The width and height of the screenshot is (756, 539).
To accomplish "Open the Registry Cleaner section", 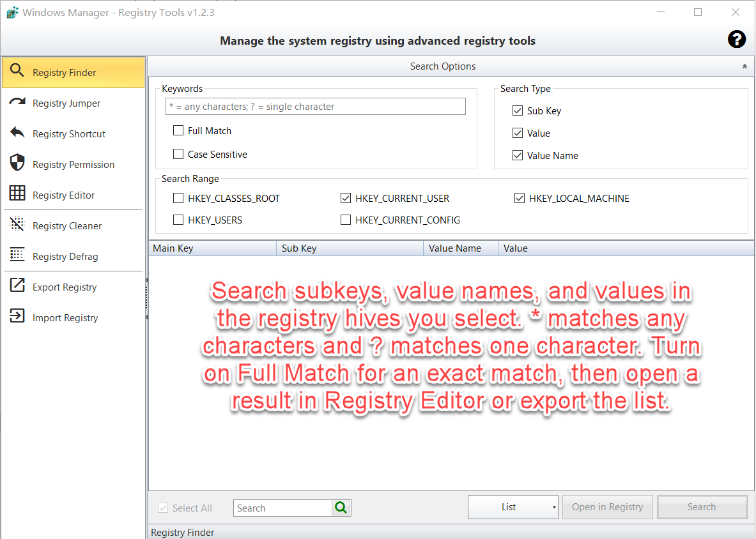I will coord(73,225).
